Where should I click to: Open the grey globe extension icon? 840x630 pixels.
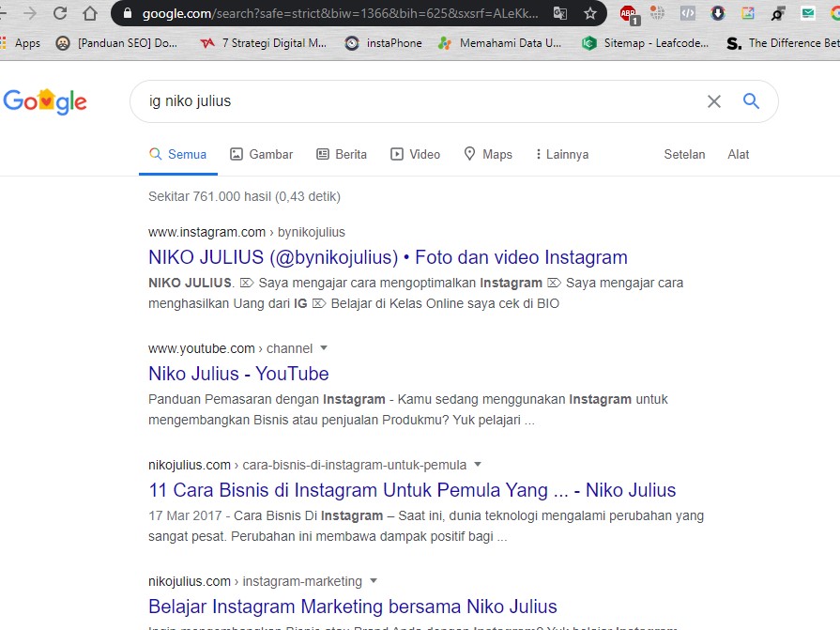pyautogui.click(x=657, y=13)
